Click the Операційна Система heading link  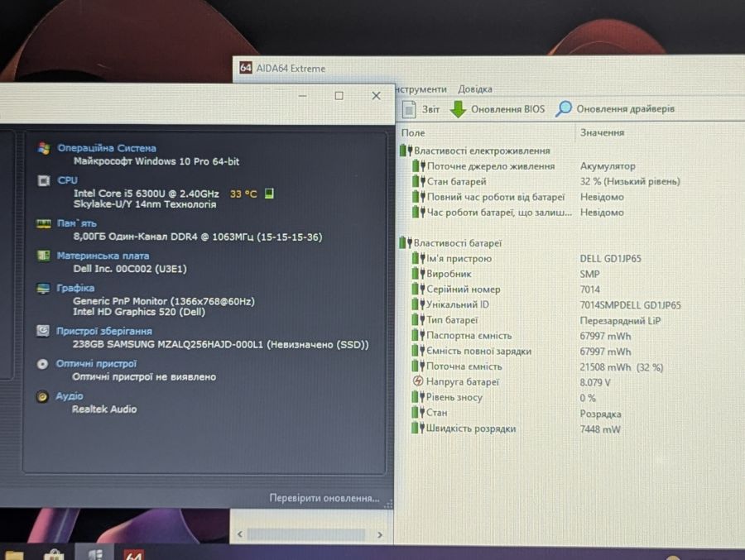[x=107, y=148]
